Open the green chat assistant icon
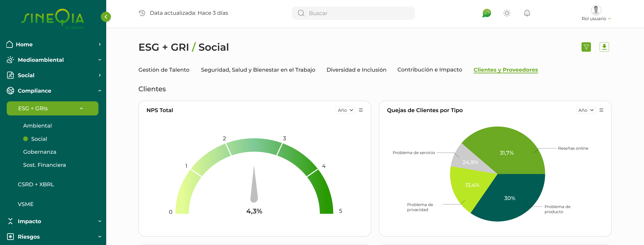The width and height of the screenshot is (644, 245). (x=486, y=13)
